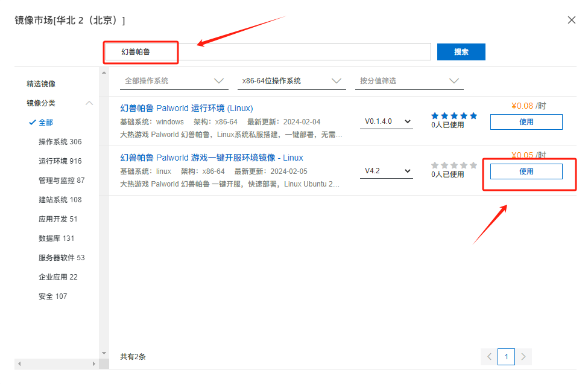The width and height of the screenshot is (588, 384).
Task: Open 幻兽帕鲁 Palworld 游戏一键开服环境镜像 - Linux link
Action: point(212,158)
